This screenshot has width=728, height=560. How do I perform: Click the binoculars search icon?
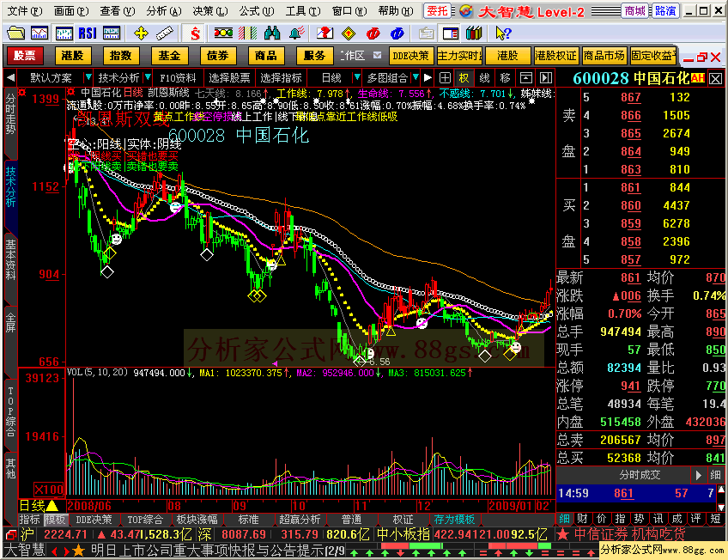[272, 33]
